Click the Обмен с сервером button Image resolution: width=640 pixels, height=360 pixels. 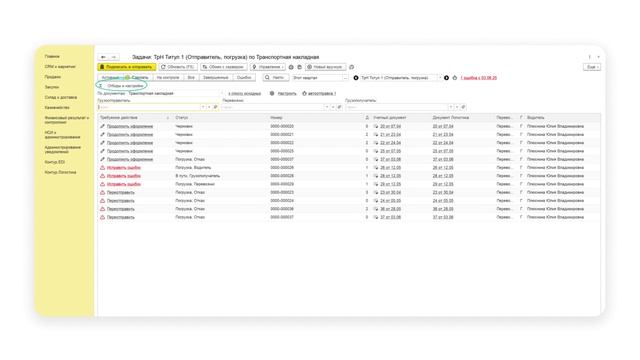pos(224,67)
